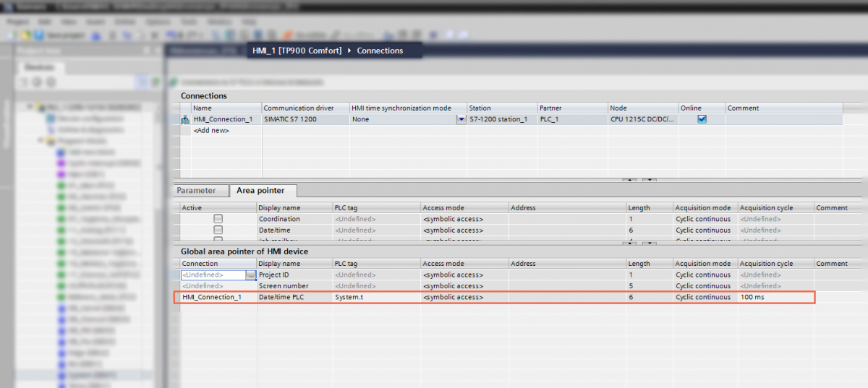This screenshot has width=868, height=388.
Task: Open the Devices tab in project tree
Action: (x=39, y=67)
